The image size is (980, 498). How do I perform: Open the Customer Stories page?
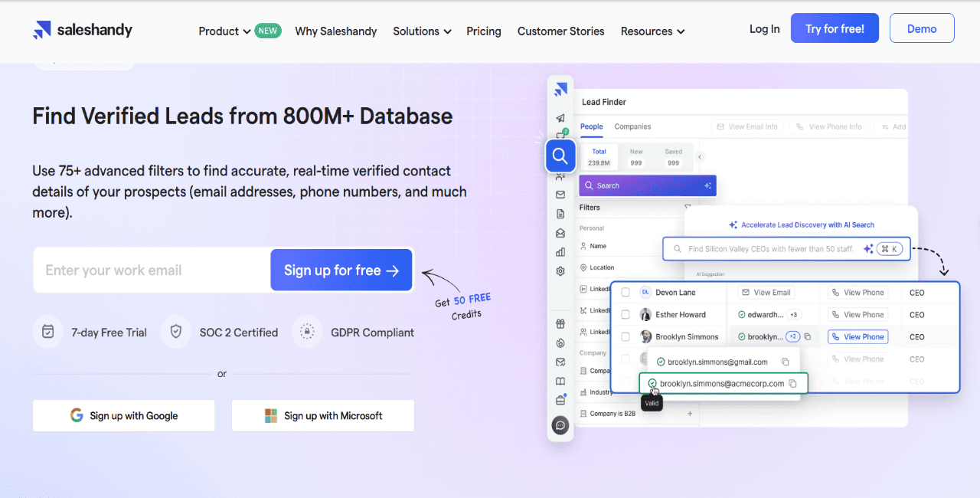pyautogui.click(x=561, y=31)
